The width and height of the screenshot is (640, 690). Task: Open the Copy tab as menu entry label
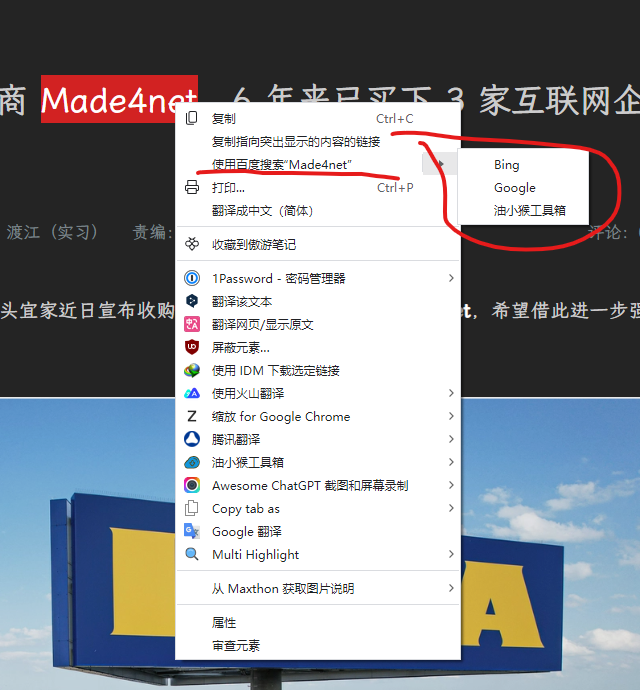[246, 509]
